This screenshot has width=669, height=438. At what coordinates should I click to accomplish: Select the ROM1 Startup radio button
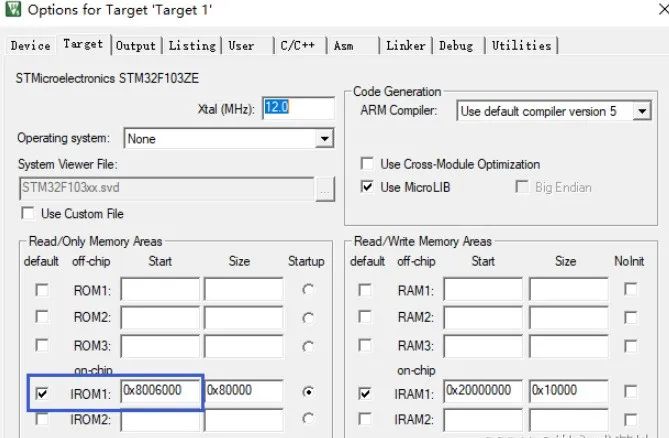(308, 290)
